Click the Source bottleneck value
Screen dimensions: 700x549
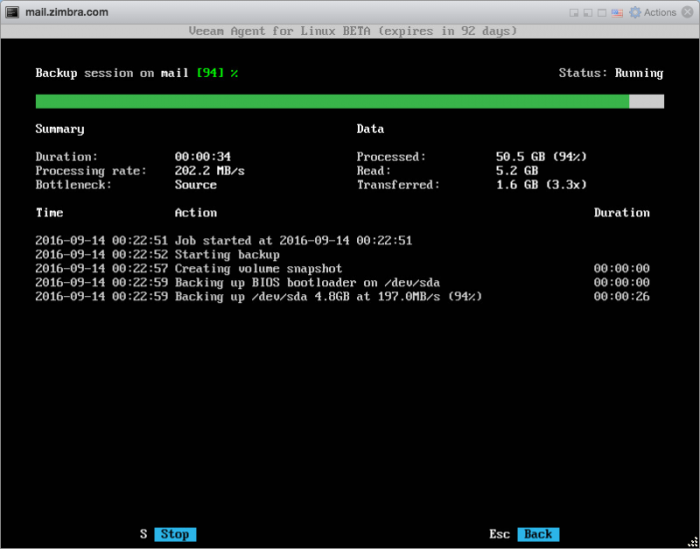pos(196,185)
